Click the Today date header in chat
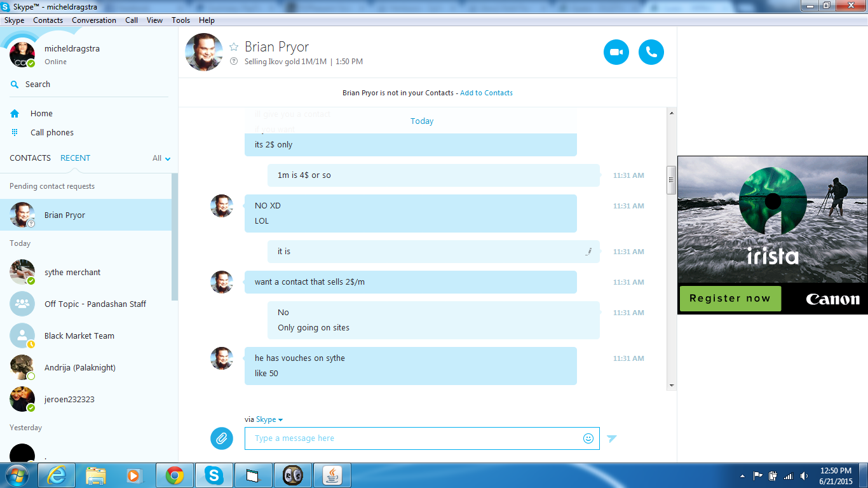The height and width of the screenshot is (488, 868). 422,121
